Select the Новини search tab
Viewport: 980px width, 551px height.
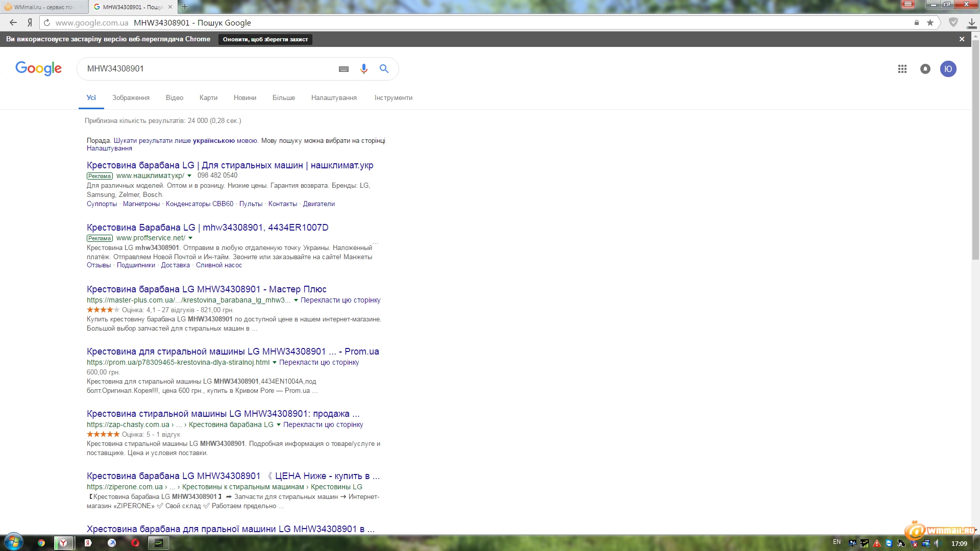pyautogui.click(x=244, y=97)
